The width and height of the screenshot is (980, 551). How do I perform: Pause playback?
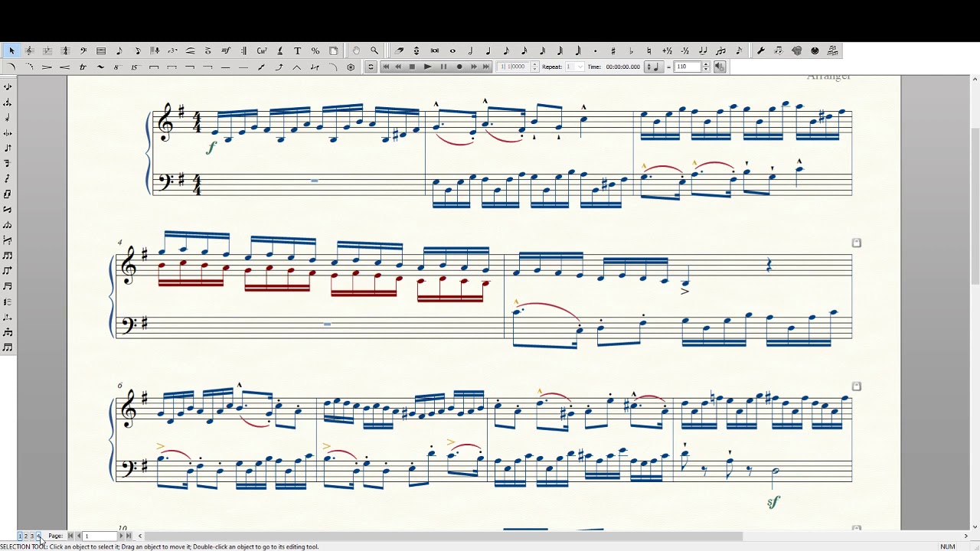[x=443, y=67]
